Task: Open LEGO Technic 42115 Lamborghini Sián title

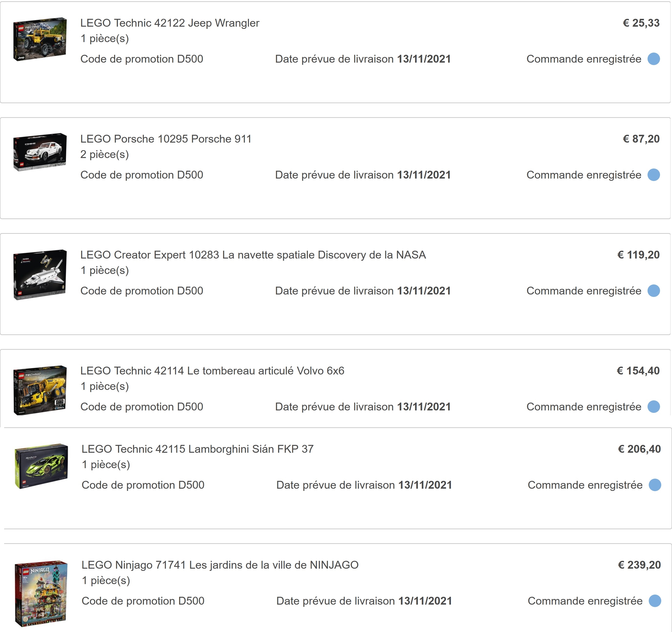Action: [198, 449]
